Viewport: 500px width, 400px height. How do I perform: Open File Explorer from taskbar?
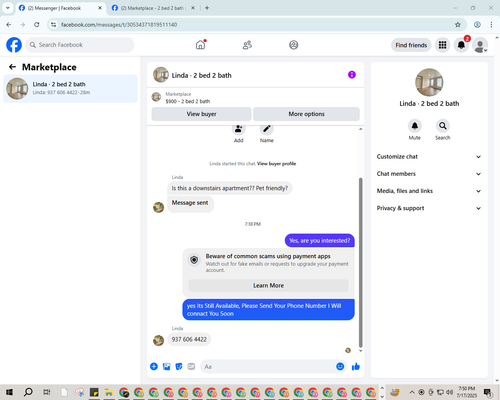point(109,392)
